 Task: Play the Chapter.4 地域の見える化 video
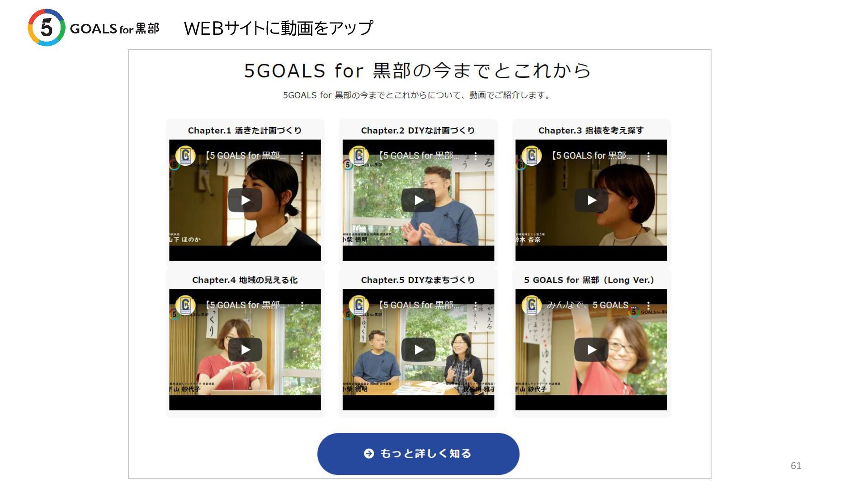coord(245,350)
